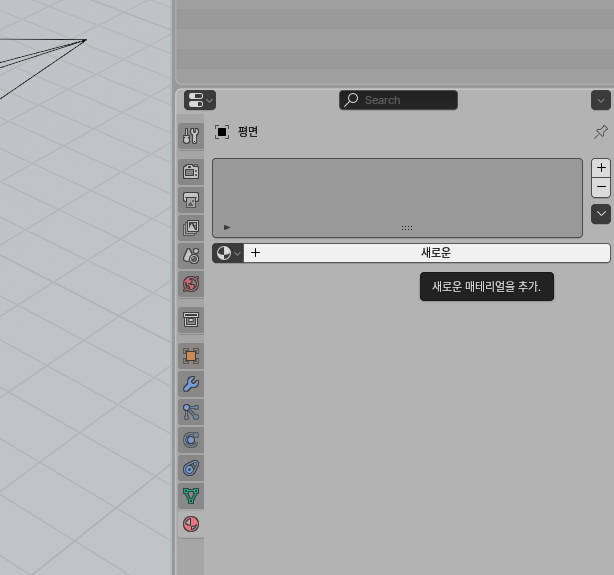Add a material slot with plus
The image size is (614, 575).
(601, 168)
